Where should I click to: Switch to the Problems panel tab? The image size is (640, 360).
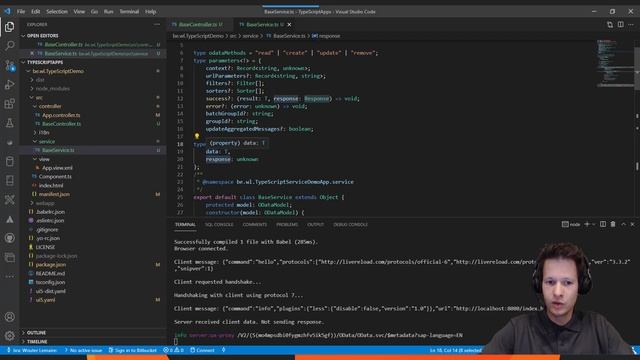click(x=287, y=224)
